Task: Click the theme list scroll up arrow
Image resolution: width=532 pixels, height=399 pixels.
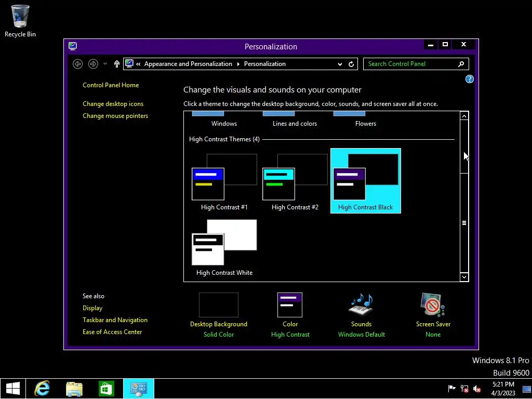Action: pyautogui.click(x=464, y=116)
